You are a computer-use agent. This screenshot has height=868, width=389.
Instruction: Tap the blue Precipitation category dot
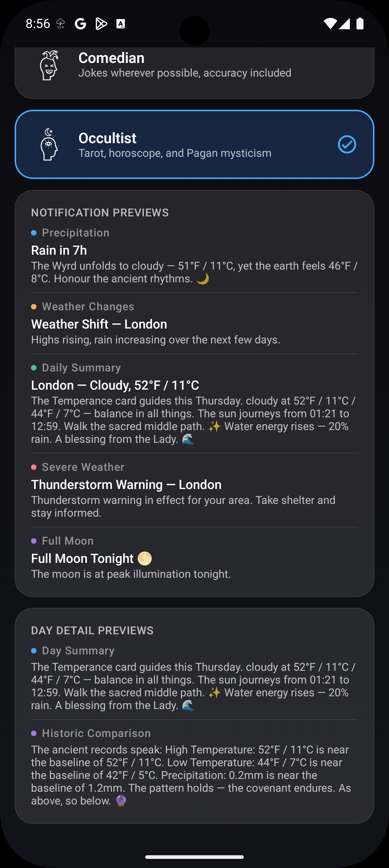pos(34,233)
